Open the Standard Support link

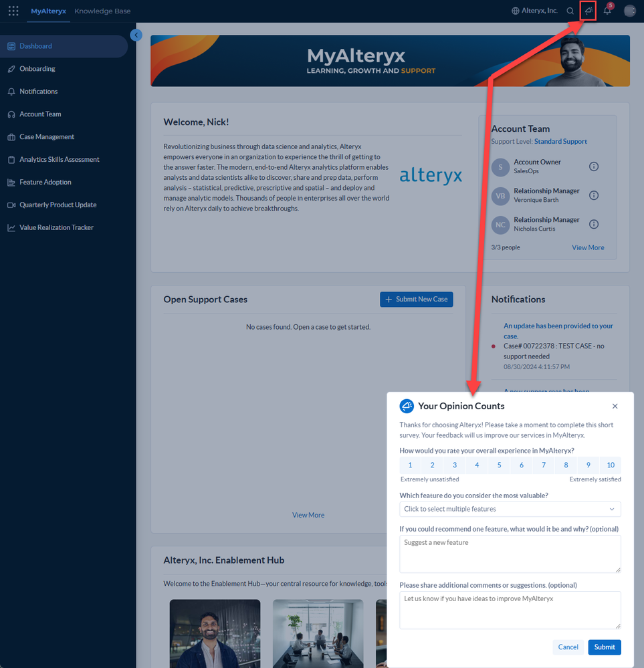point(560,142)
